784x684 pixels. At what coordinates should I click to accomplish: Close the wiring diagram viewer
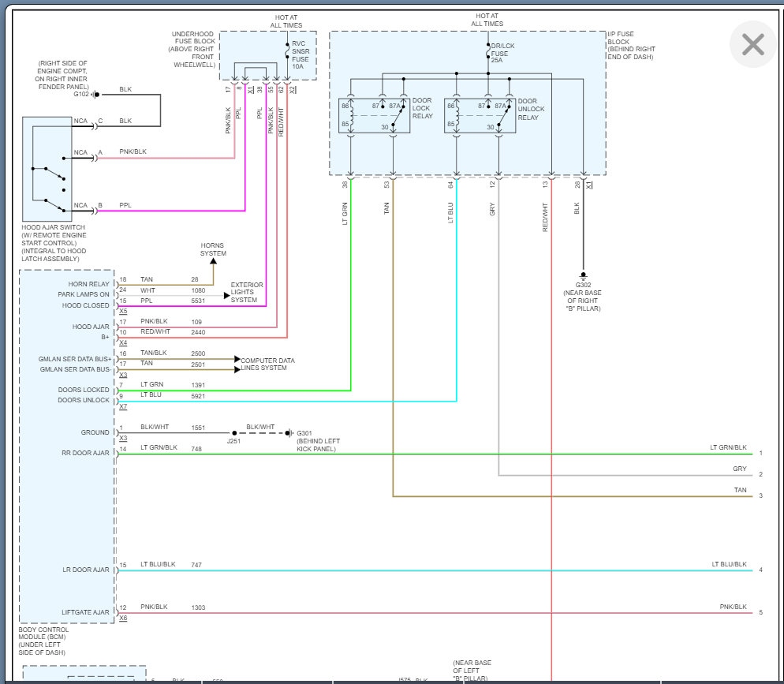(753, 44)
